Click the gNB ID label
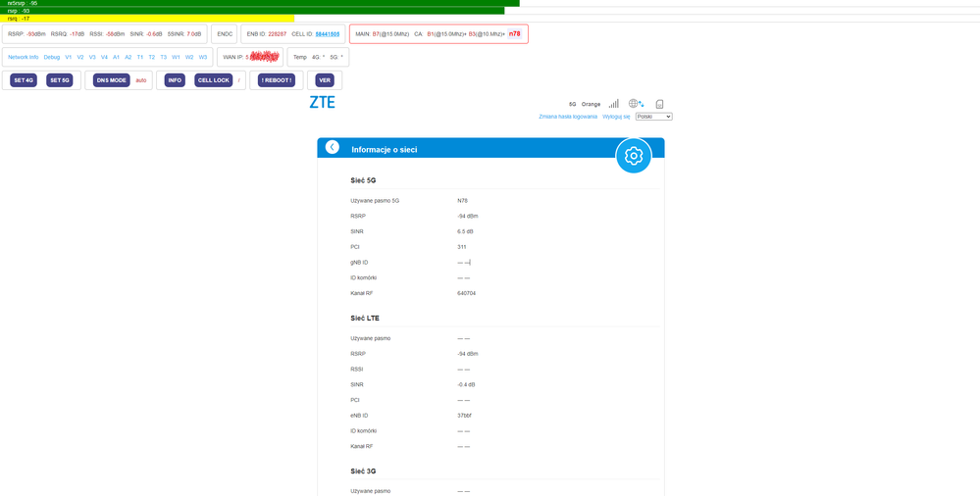Viewport: 980px width, 496px height. point(359,263)
